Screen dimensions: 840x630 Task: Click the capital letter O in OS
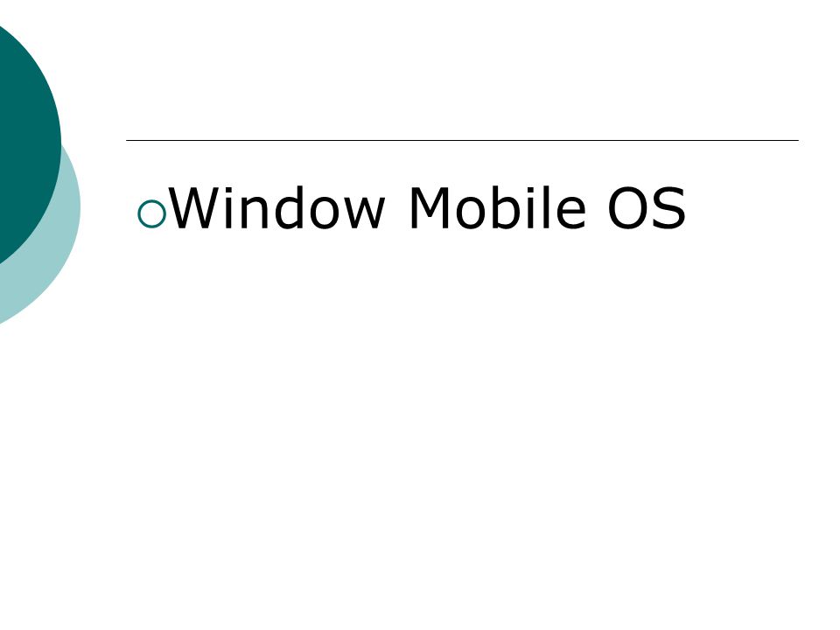pyautogui.click(x=628, y=208)
